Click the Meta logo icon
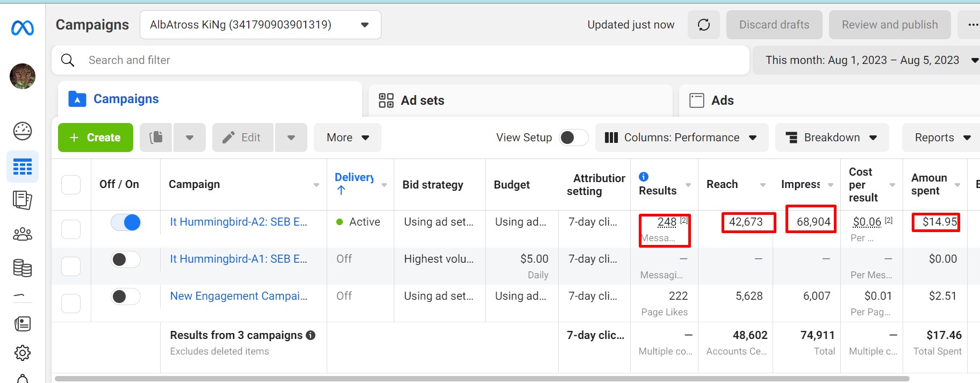The height and width of the screenshot is (383, 980). [x=23, y=28]
